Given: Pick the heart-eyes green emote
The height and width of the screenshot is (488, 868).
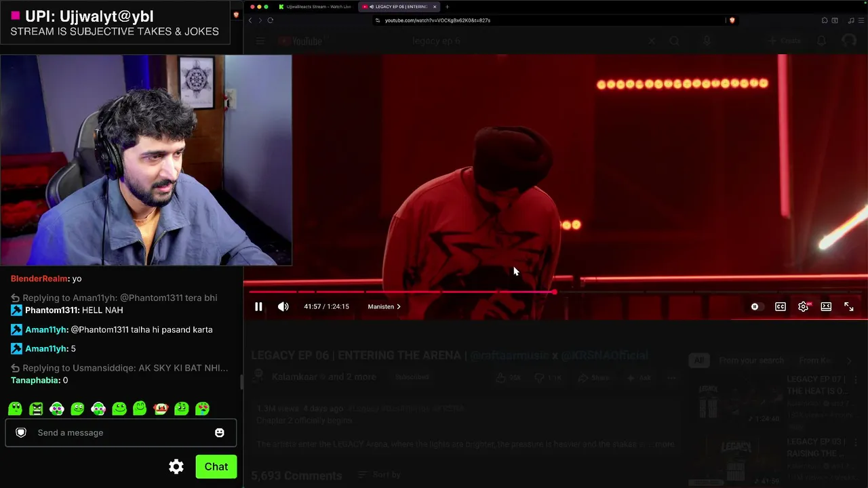Looking at the screenshot, I should tap(202, 409).
